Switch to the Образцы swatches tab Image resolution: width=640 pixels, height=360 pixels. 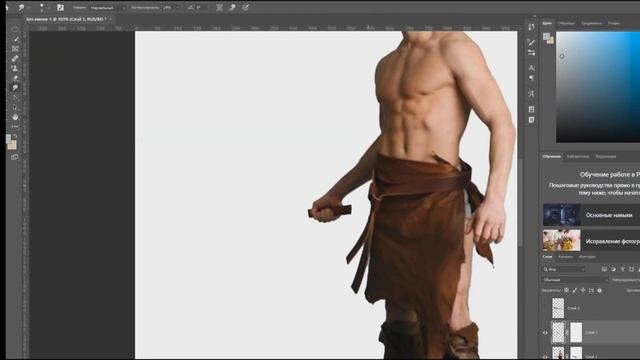click(566, 23)
